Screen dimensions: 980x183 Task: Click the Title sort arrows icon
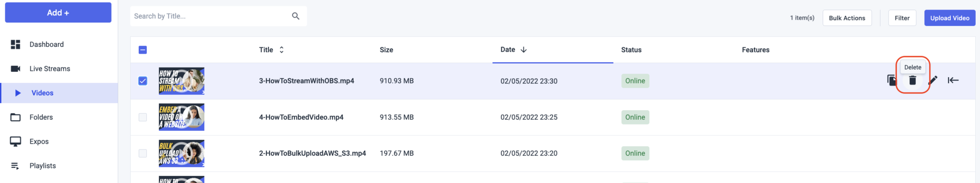[x=281, y=50]
